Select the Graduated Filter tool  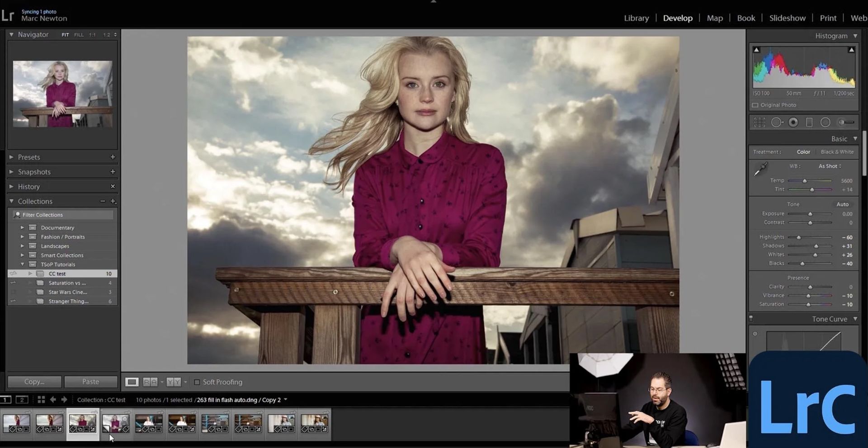809,122
